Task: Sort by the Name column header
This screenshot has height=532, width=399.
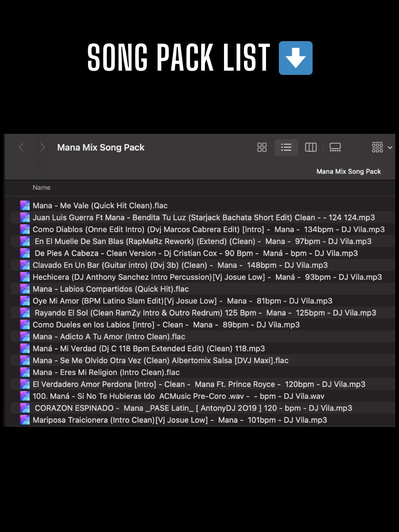Action: [x=42, y=187]
